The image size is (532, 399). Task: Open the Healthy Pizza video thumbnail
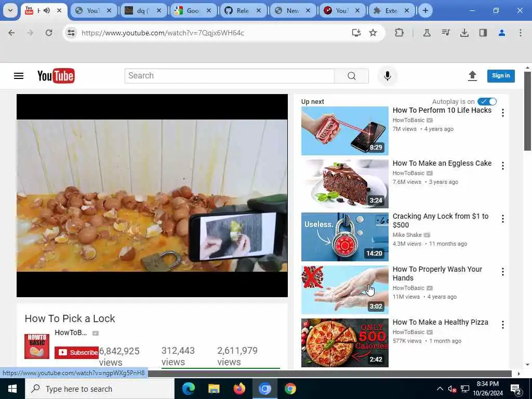(x=345, y=343)
